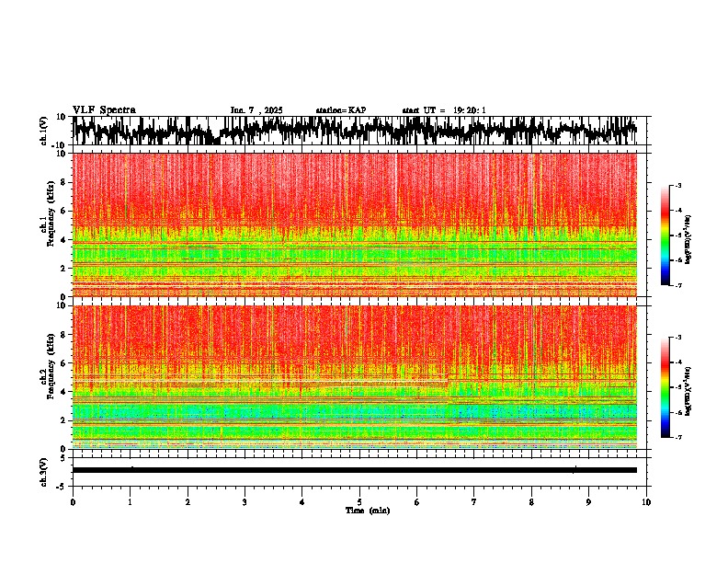Click the "ch.1(V)" waveform axis label

[45, 131]
